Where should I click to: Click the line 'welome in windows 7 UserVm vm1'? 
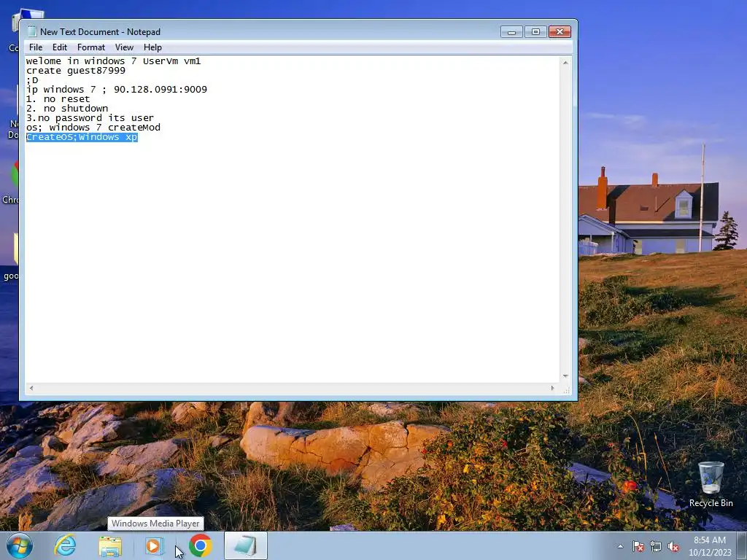click(113, 61)
